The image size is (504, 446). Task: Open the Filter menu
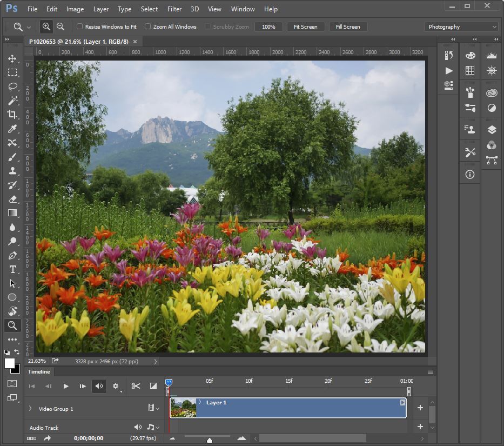(x=174, y=9)
